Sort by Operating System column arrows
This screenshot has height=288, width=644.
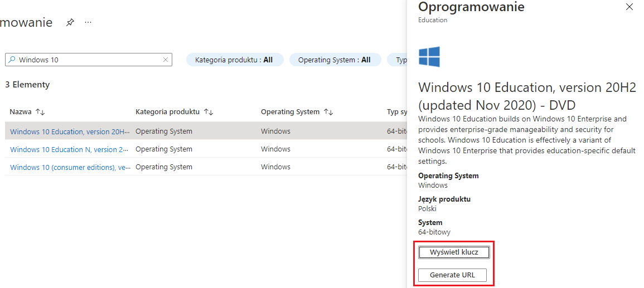pyautogui.click(x=329, y=112)
